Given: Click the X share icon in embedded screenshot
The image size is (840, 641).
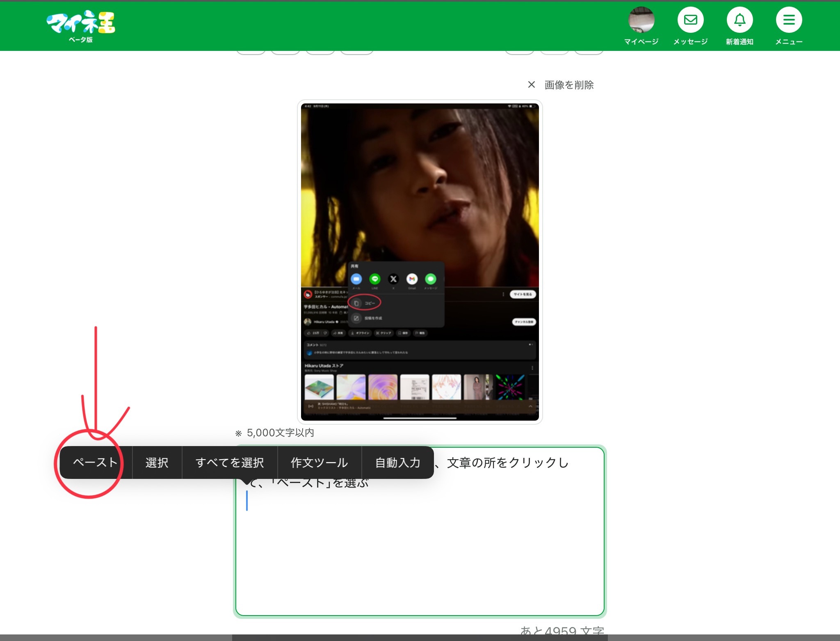Looking at the screenshot, I should 393,279.
